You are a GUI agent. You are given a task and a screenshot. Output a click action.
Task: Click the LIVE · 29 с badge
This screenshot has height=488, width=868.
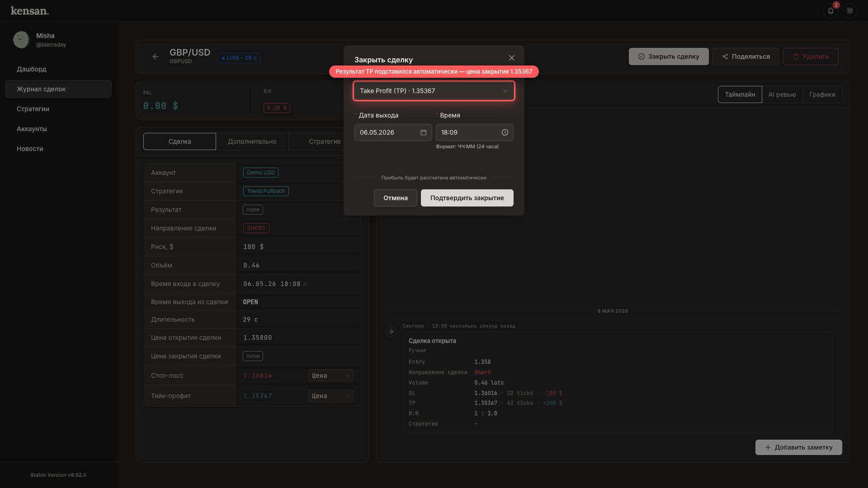[x=239, y=58]
